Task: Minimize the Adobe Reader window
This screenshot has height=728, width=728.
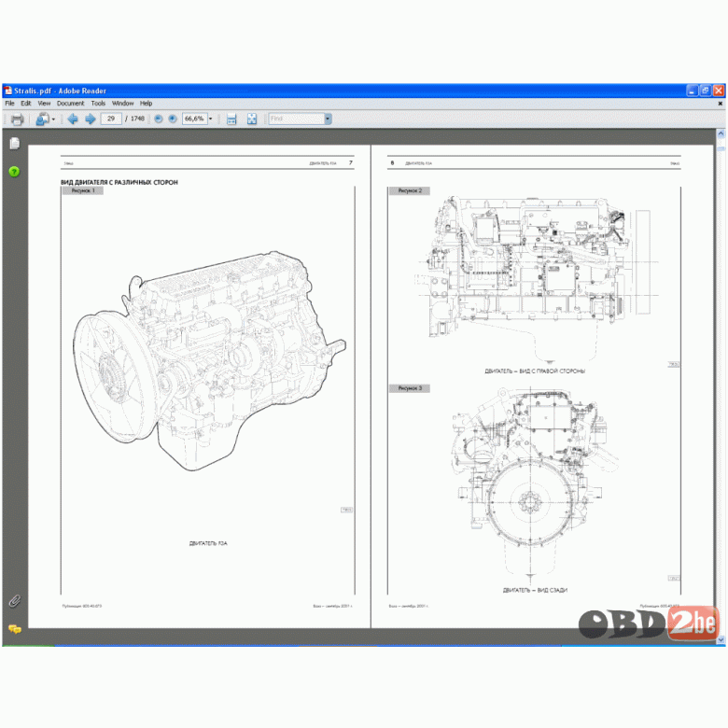Action: (692, 91)
